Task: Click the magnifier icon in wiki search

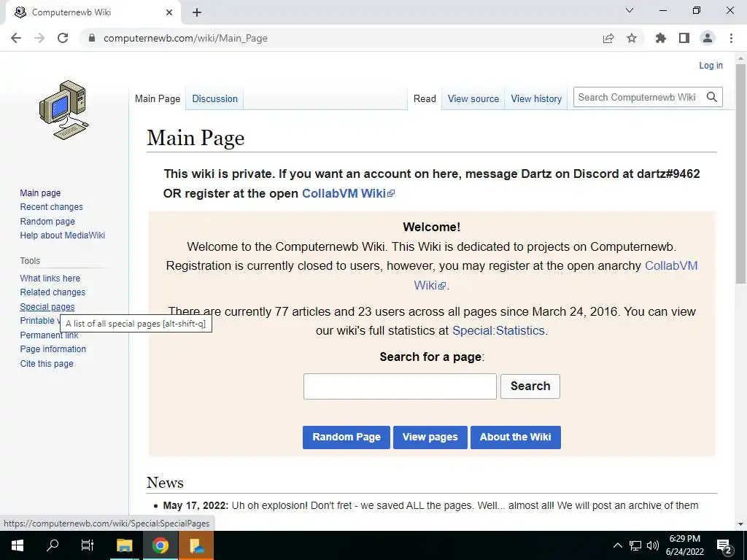Action: (x=712, y=97)
